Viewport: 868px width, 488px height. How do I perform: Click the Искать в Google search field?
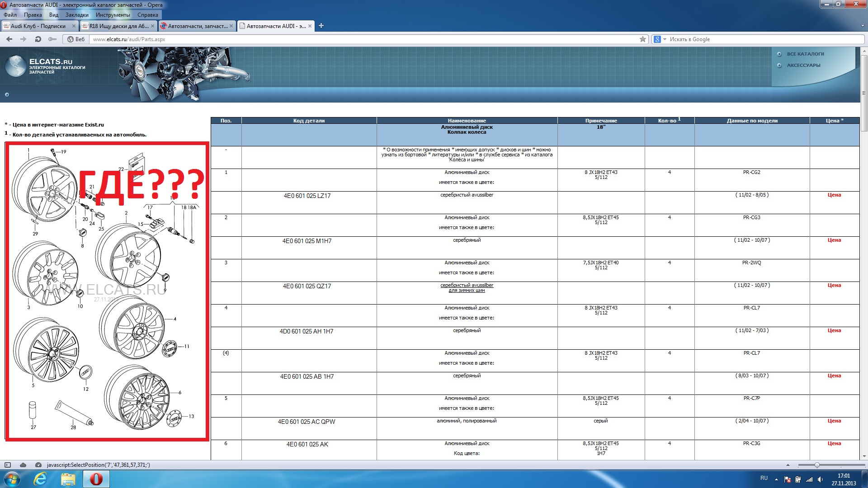(764, 39)
